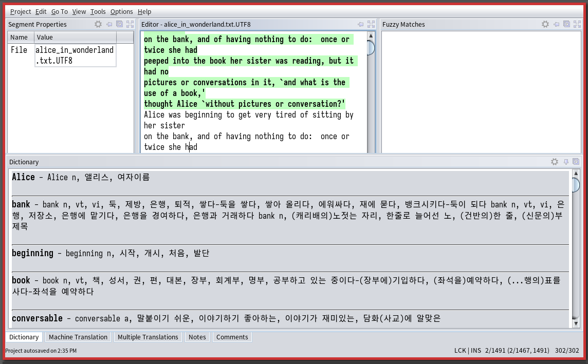Click the Dictionary pane pin icon

click(566, 162)
